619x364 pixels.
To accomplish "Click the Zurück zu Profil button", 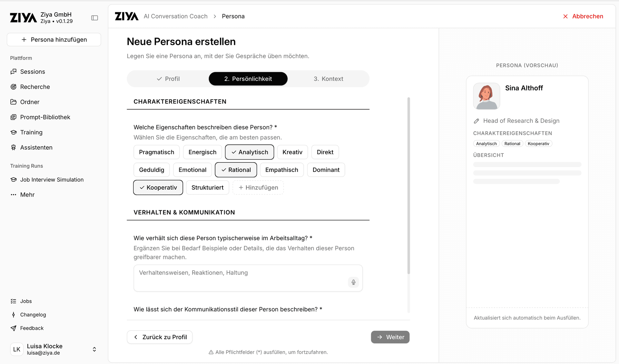I will [160, 337].
